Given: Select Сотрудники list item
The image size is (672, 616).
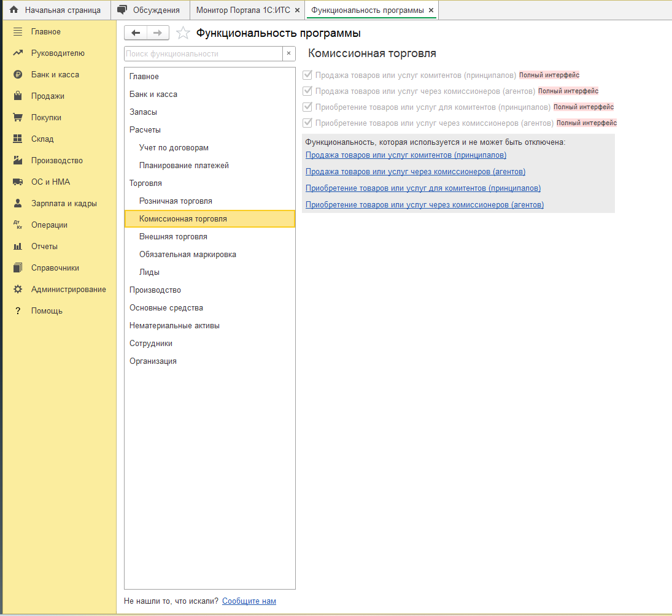Looking at the screenshot, I should [209, 343].
